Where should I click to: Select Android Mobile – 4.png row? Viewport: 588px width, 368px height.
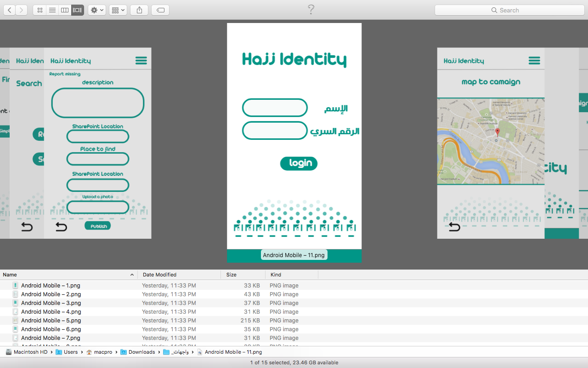(x=294, y=312)
